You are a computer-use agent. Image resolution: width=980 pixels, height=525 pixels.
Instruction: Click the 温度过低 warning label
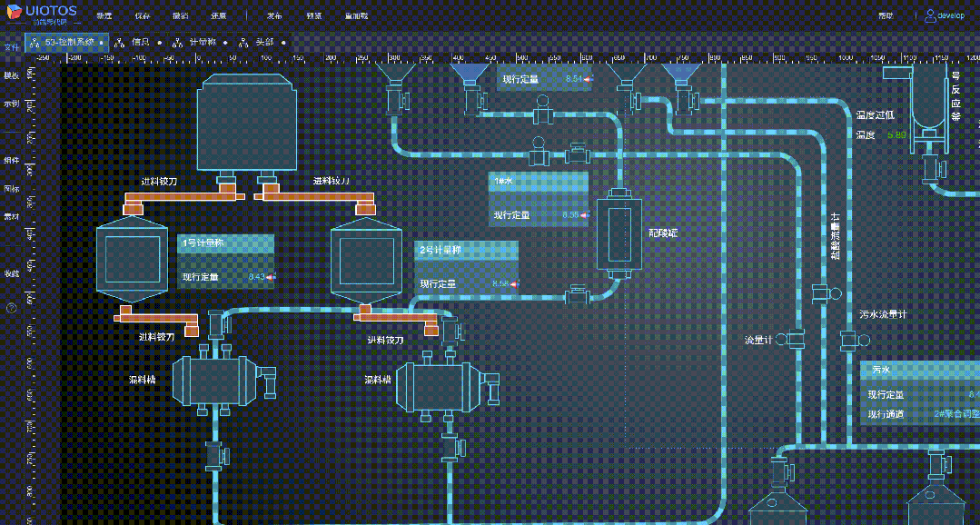pyautogui.click(x=875, y=115)
